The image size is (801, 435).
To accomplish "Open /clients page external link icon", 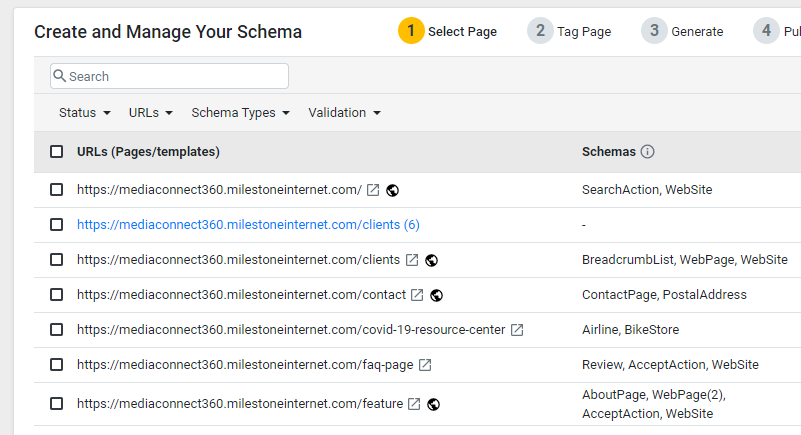I will click(x=412, y=260).
